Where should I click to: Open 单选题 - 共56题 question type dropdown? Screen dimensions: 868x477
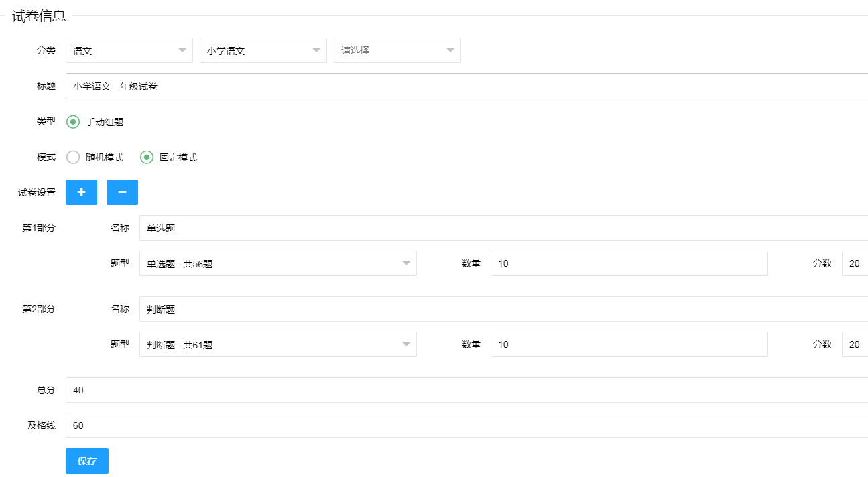(277, 263)
